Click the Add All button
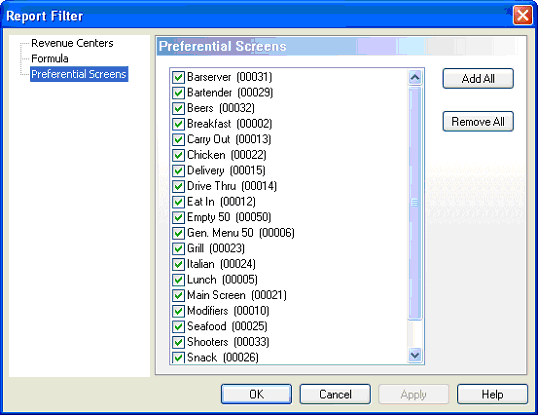This screenshot has width=538, height=415. point(478,79)
